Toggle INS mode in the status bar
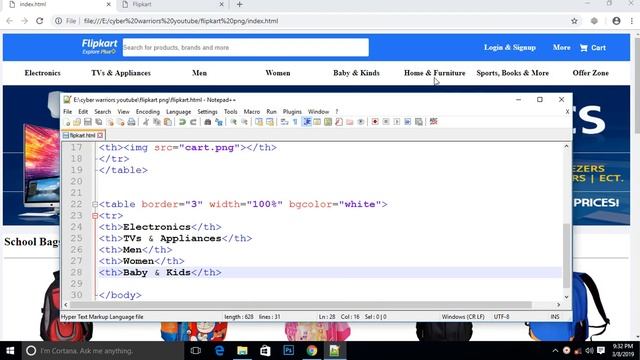This screenshot has width=640, height=360. point(555,317)
